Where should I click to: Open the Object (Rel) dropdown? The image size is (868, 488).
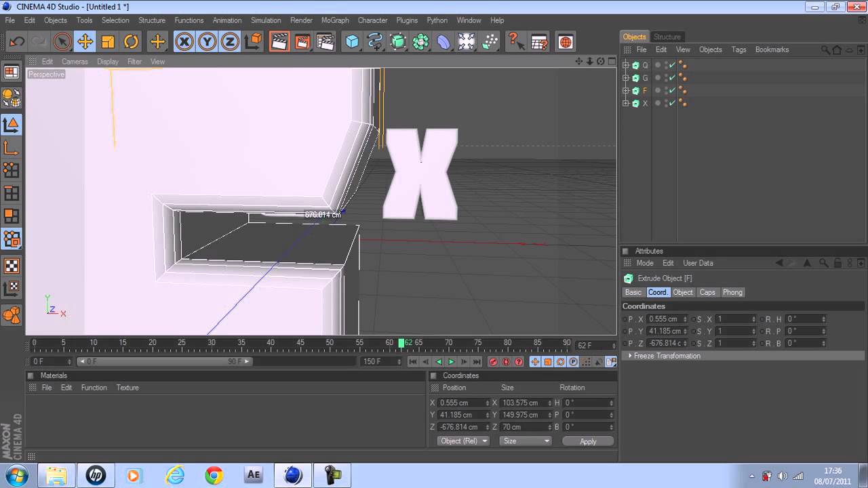point(463,441)
